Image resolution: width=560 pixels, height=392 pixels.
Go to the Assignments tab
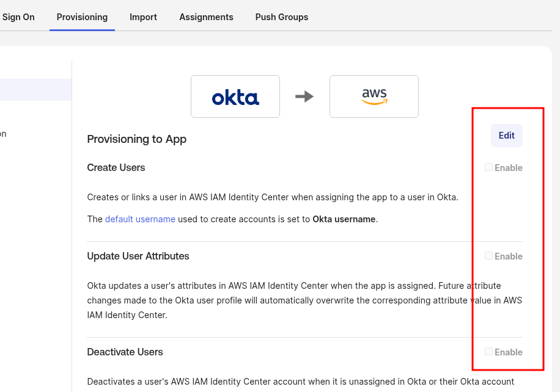[x=206, y=17]
